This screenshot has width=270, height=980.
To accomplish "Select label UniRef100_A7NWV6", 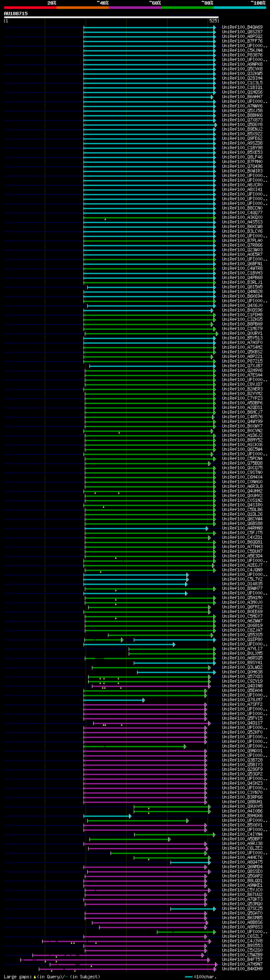I will pos(242,106).
